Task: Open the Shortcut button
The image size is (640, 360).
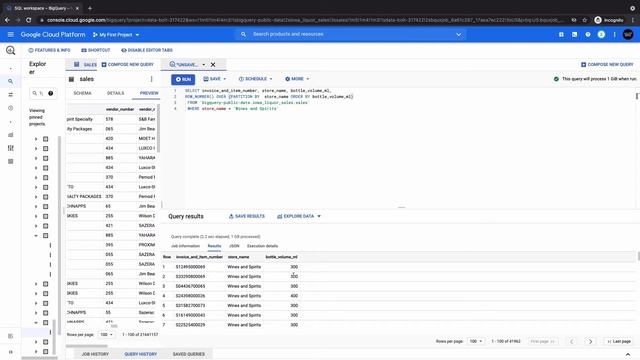Action: [x=96, y=50]
